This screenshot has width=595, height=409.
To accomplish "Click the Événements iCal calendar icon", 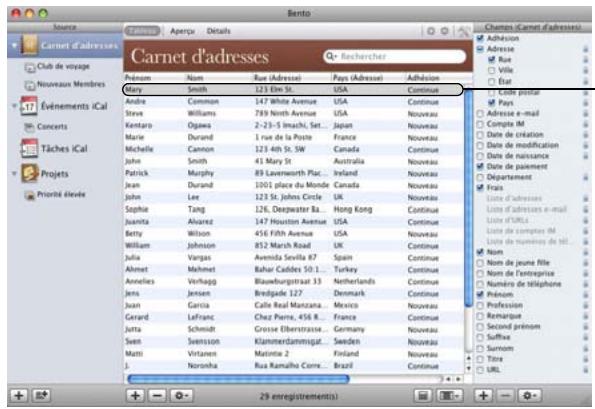I will pyautogui.click(x=29, y=106).
